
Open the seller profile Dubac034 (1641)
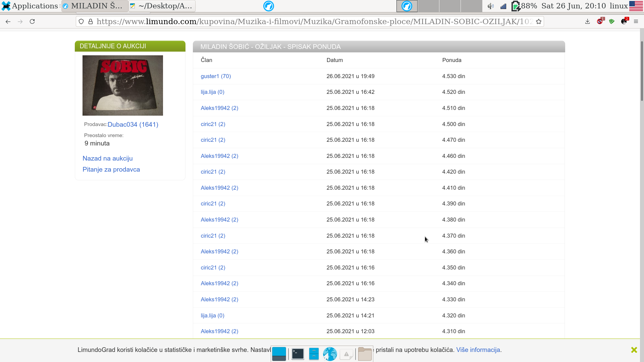(x=133, y=124)
